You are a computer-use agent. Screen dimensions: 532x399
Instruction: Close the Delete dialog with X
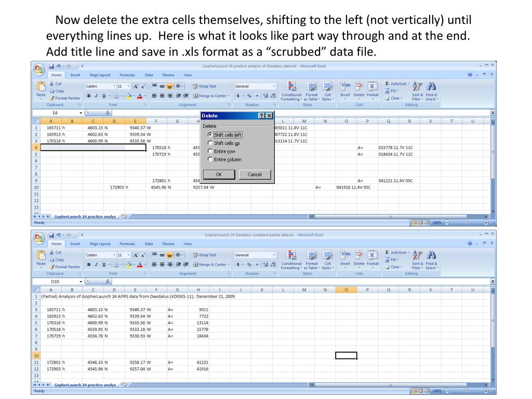(x=269, y=116)
